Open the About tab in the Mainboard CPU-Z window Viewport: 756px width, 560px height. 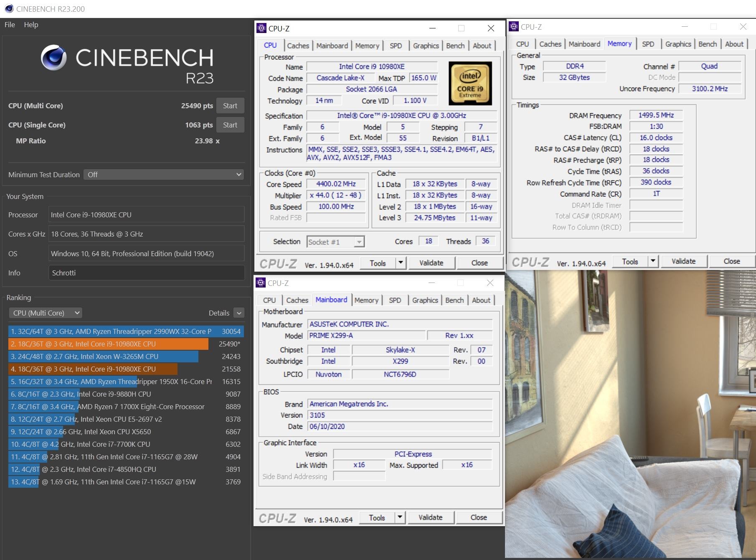click(481, 300)
